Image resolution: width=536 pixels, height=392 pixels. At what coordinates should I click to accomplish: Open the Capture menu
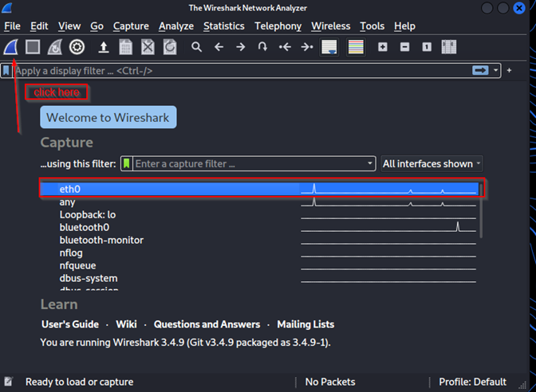pos(131,26)
